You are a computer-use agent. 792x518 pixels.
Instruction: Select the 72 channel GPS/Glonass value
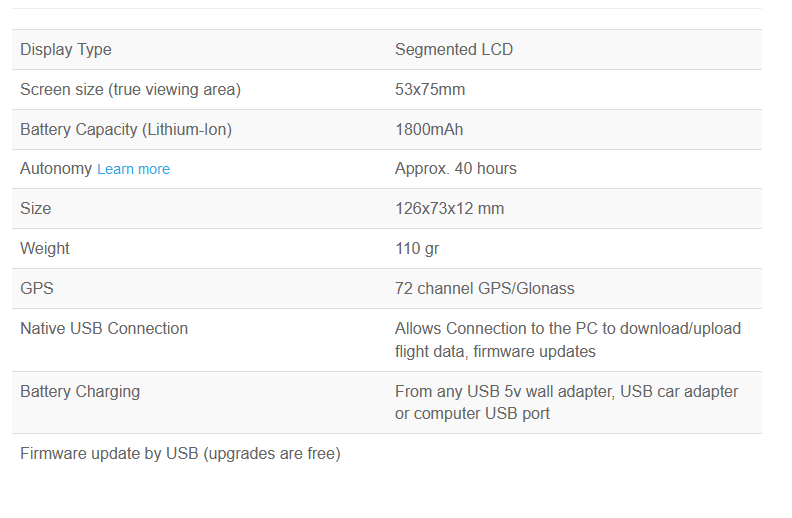(x=484, y=288)
